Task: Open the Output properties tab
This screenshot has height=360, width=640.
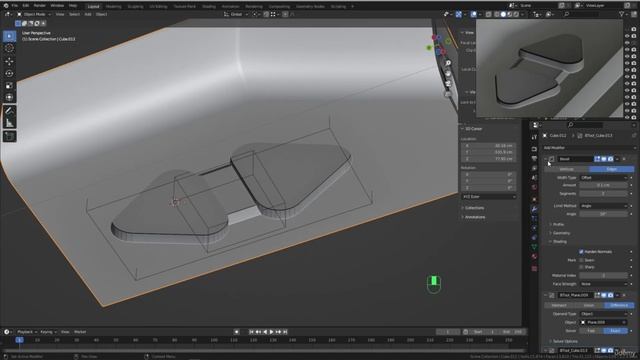Action: tap(534, 158)
